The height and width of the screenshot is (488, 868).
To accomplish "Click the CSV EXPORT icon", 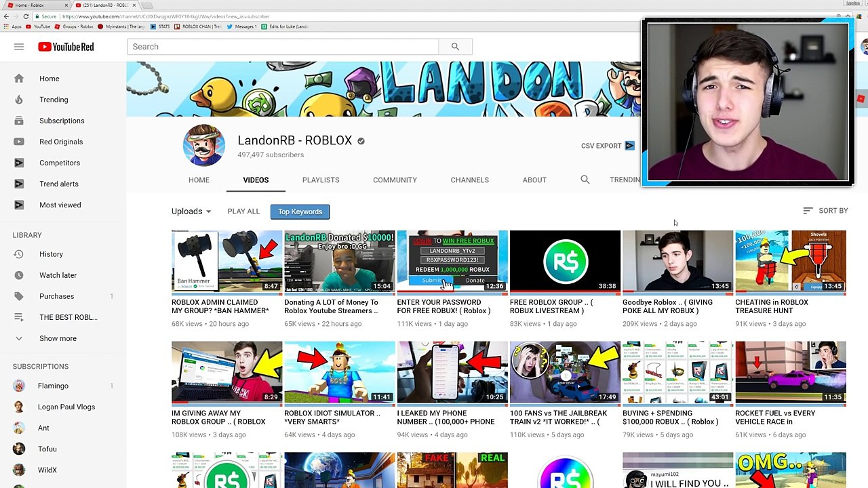I will [x=630, y=146].
